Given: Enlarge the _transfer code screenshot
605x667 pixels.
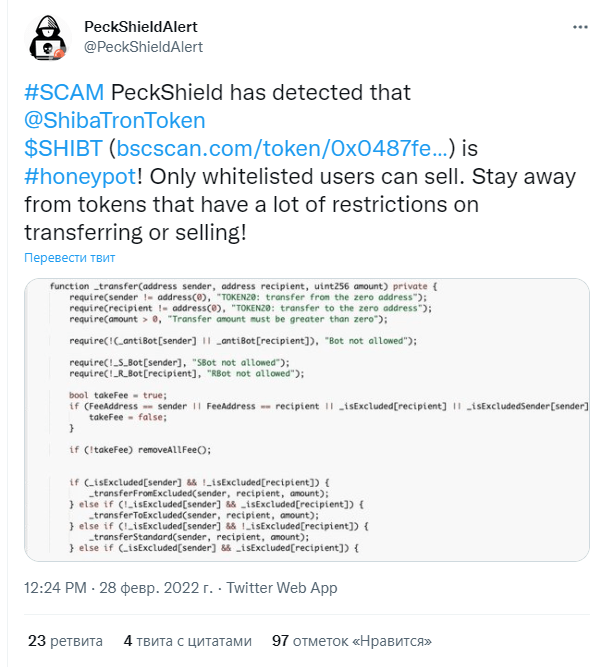Looking at the screenshot, I should tap(307, 420).
